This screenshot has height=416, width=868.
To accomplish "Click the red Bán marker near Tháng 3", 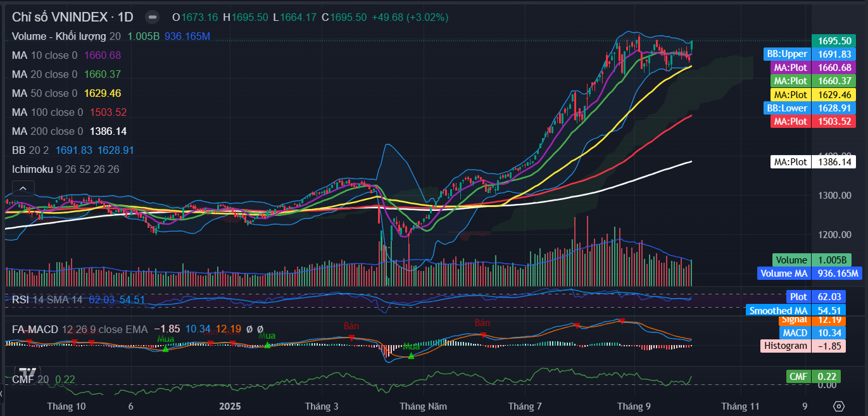I will [x=351, y=336].
